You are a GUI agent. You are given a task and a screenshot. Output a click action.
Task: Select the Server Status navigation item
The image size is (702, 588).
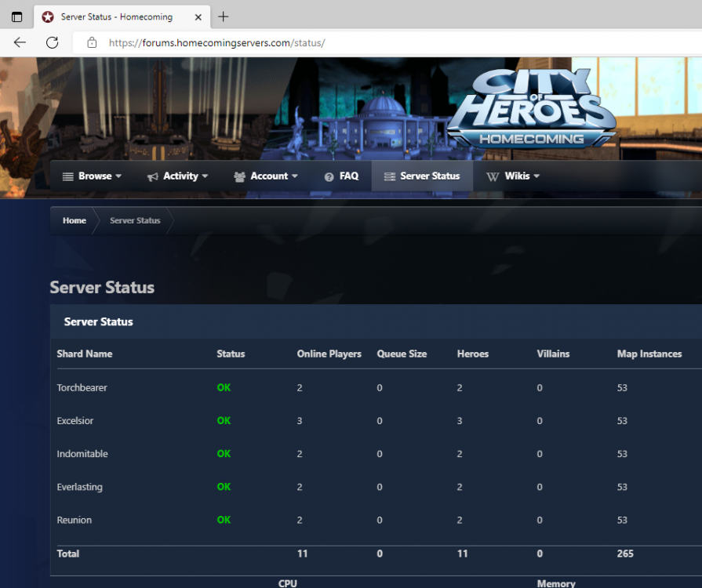tap(422, 176)
